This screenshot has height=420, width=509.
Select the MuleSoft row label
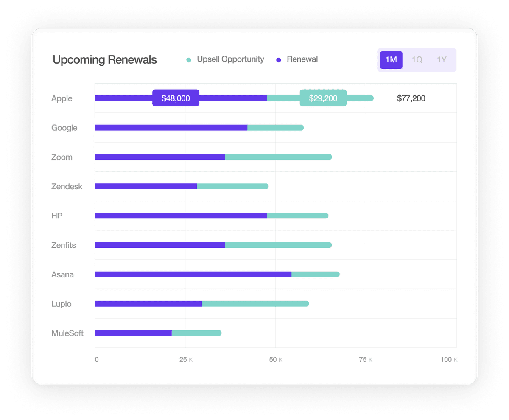67,333
